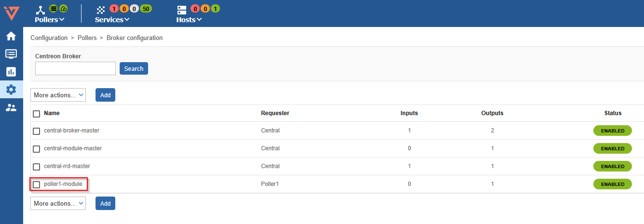The width and height of the screenshot is (644, 224).
Task: Click Central requester in central-broker-master row
Action: tap(270, 131)
